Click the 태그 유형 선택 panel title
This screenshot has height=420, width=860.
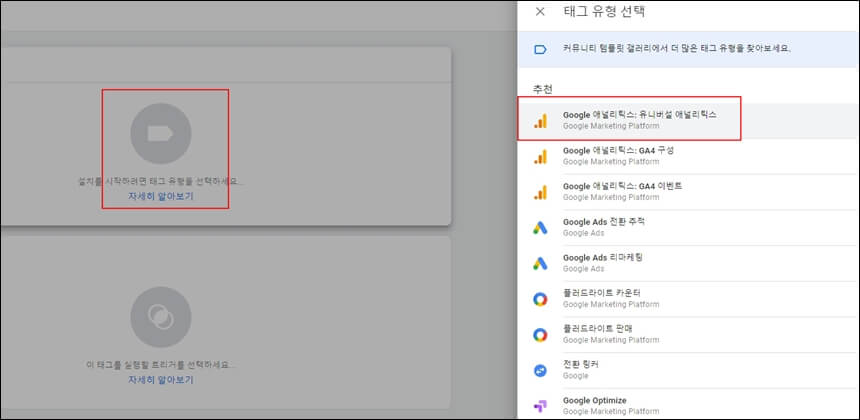(x=604, y=12)
